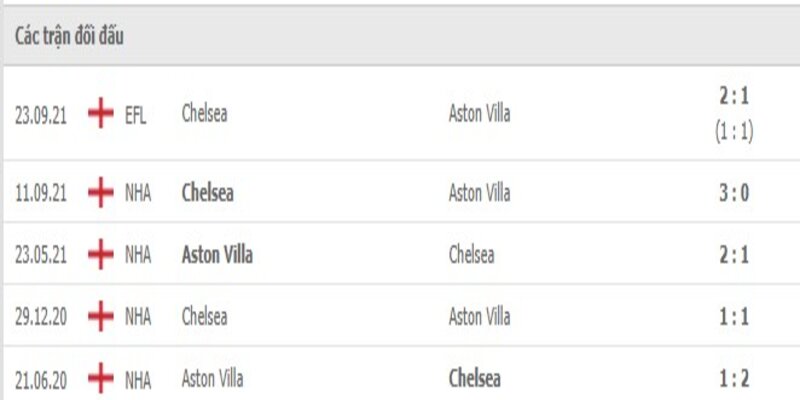Open the 1 : 2 score result

(734, 379)
